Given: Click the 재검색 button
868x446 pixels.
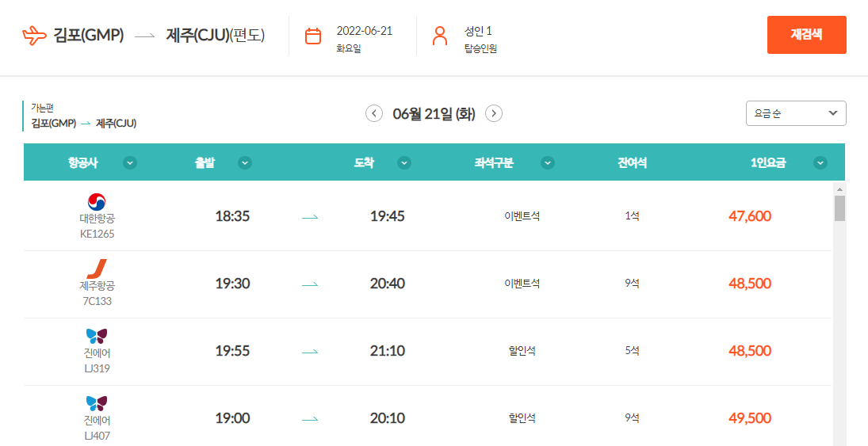Looking at the screenshot, I should 806,35.
